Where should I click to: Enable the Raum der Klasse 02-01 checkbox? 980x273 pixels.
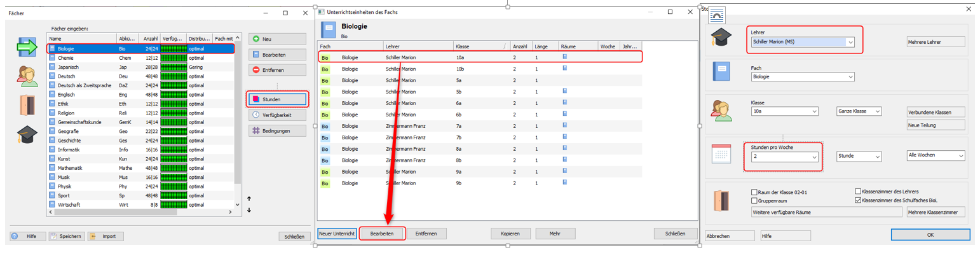754,192
